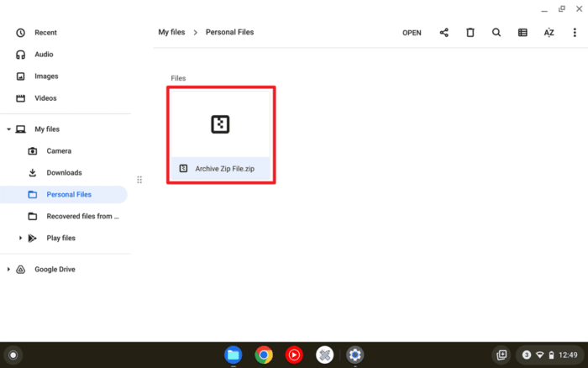The width and height of the screenshot is (588, 368).
Task: Click the Audio headphones icon
Action: 21,55
